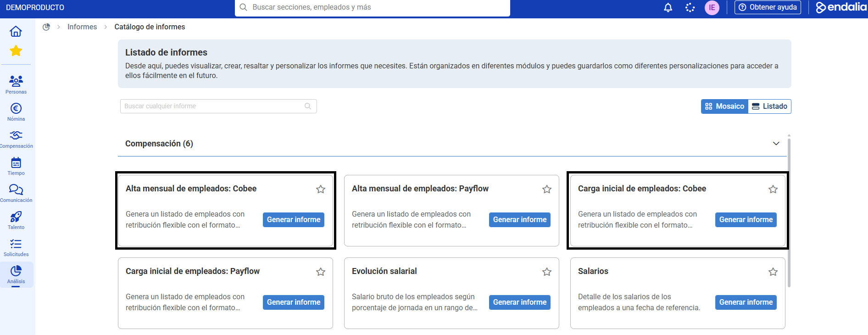Generate report for Carga inicial: Payflow
This screenshot has height=335, width=868.
pos(294,302)
